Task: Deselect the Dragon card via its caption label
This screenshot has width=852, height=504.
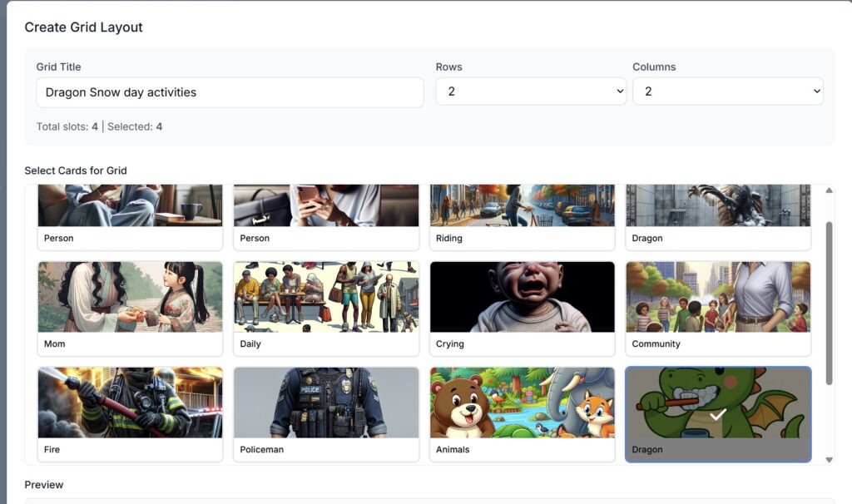Action: pyautogui.click(x=647, y=449)
